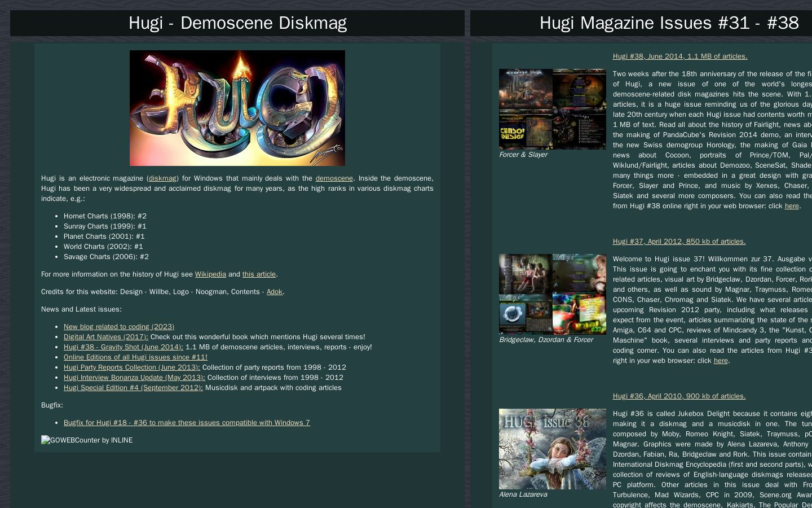This screenshot has height=508, width=812.
Task: Click the 'Sunray Charts (1999): #1' list item
Action: 105,226
